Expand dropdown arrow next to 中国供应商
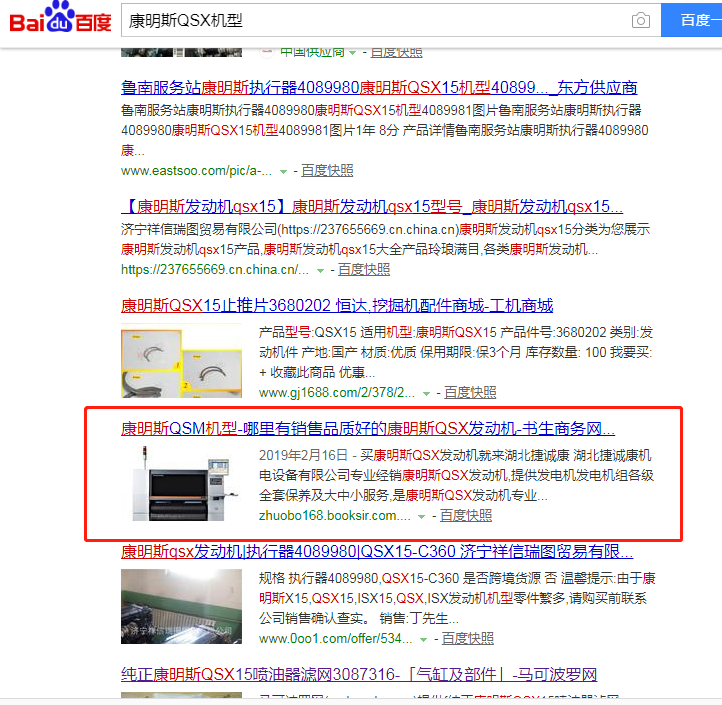This screenshot has height=705, width=722. [x=353, y=53]
